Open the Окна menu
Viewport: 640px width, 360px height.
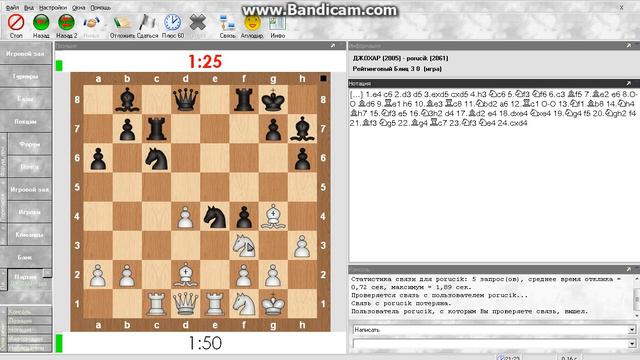coord(79,8)
